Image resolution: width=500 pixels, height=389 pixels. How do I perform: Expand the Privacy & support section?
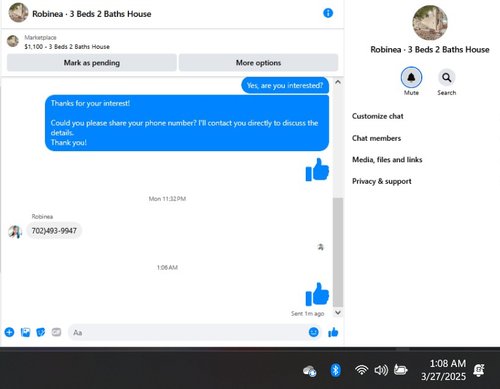click(382, 181)
